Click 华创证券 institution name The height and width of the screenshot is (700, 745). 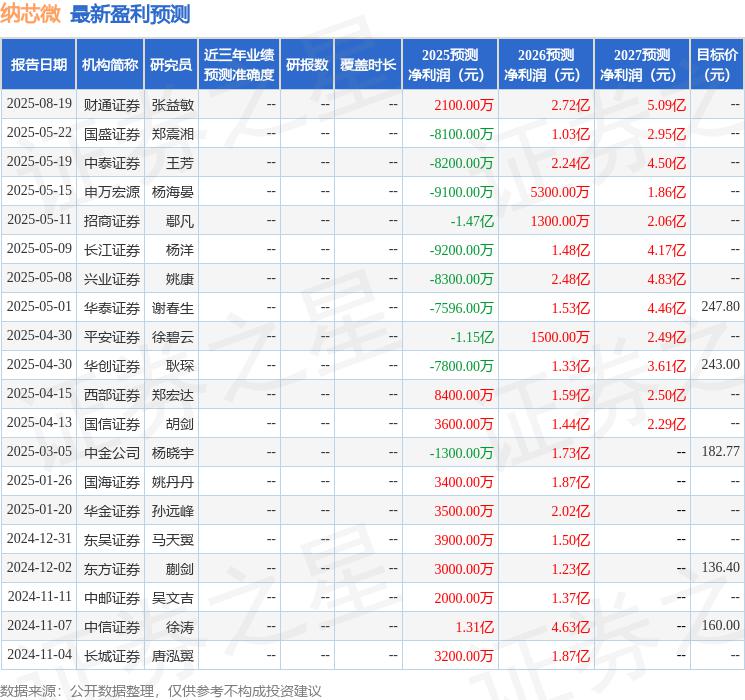coord(112,366)
